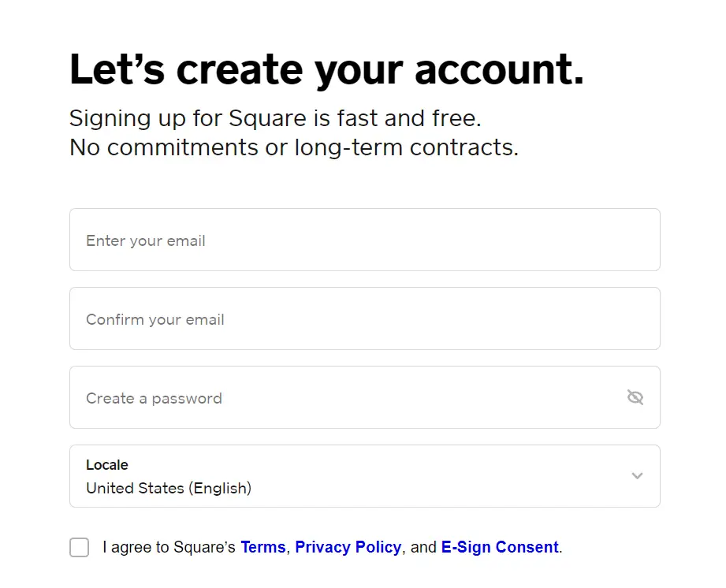Open the Terms link

pyautogui.click(x=263, y=547)
